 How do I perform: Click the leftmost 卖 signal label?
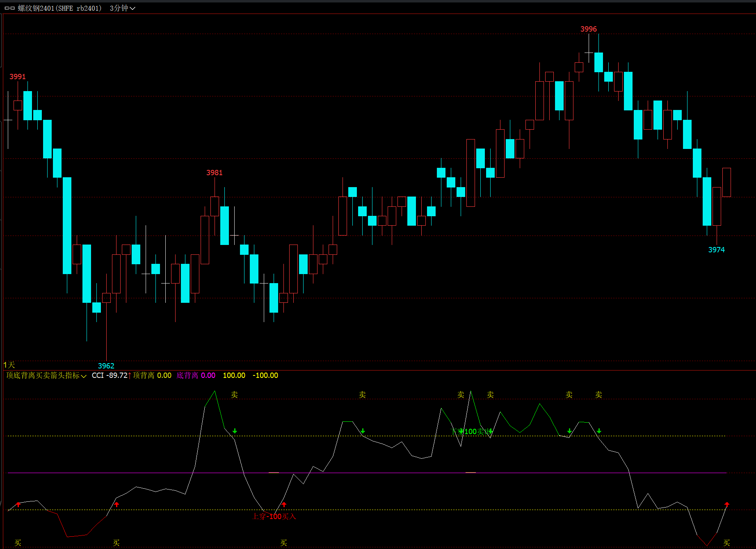pyautogui.click(x=235, y=395)
